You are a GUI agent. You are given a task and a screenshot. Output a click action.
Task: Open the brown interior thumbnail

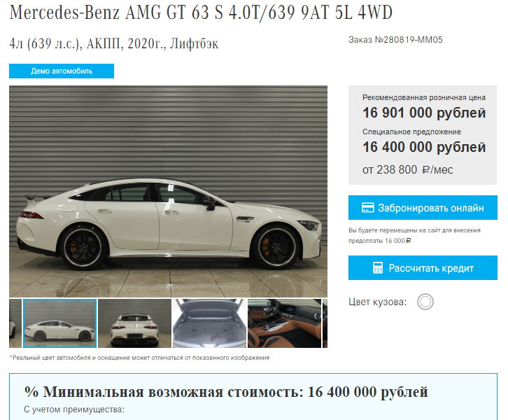click(284, 323)
